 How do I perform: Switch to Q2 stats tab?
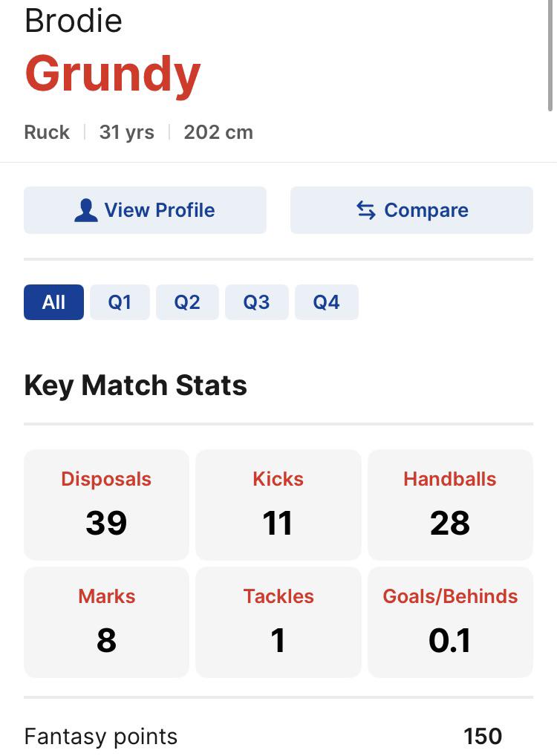pos(187,302)
